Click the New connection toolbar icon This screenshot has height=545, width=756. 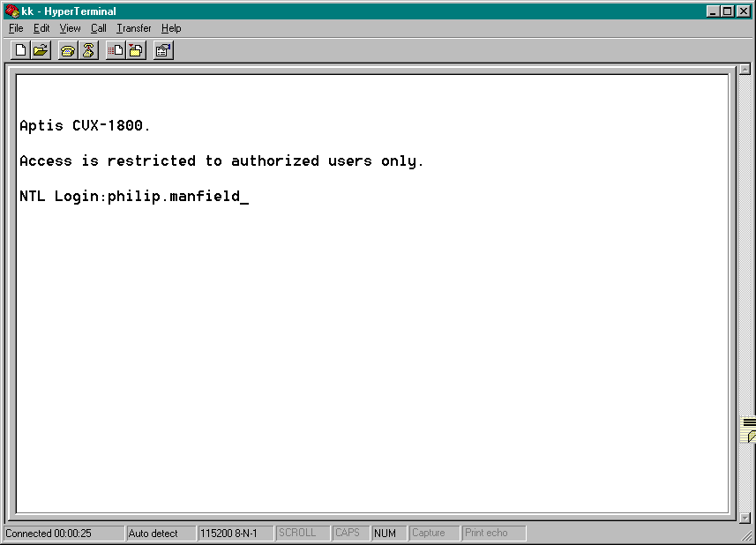[21, 50]
